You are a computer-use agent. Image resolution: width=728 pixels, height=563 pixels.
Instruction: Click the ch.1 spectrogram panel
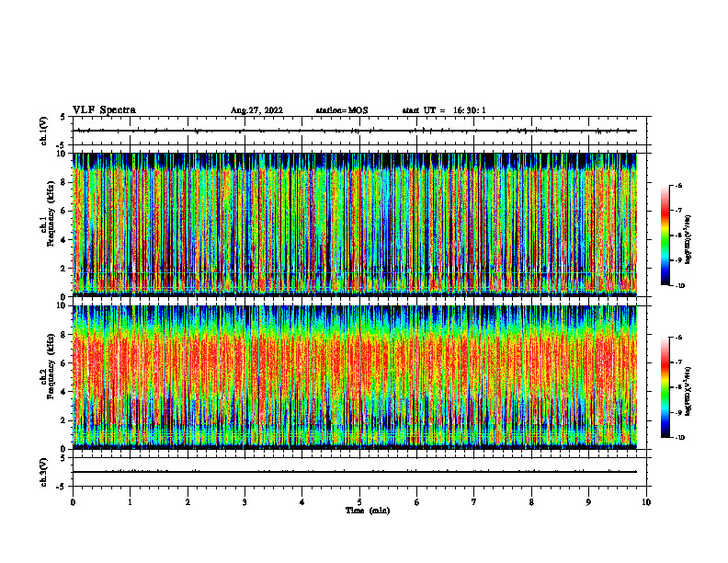[354, 224]
